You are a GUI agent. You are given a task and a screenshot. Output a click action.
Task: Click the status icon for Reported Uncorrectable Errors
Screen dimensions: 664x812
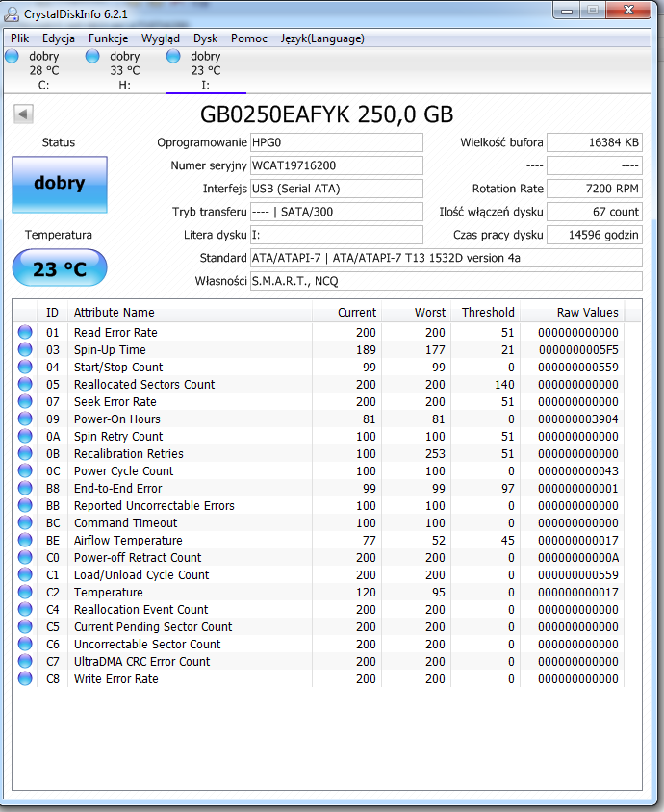tap(25, 505)
